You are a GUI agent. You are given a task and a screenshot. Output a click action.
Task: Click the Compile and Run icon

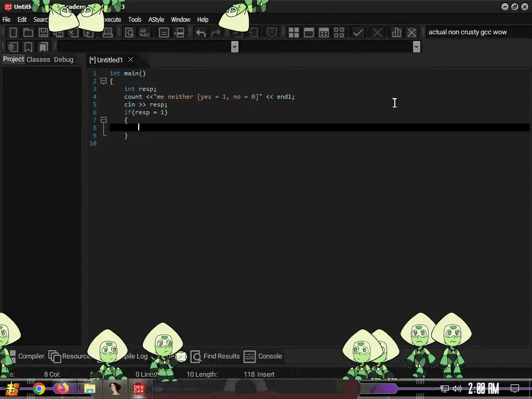pyautogui.click(x=324, y=33)
